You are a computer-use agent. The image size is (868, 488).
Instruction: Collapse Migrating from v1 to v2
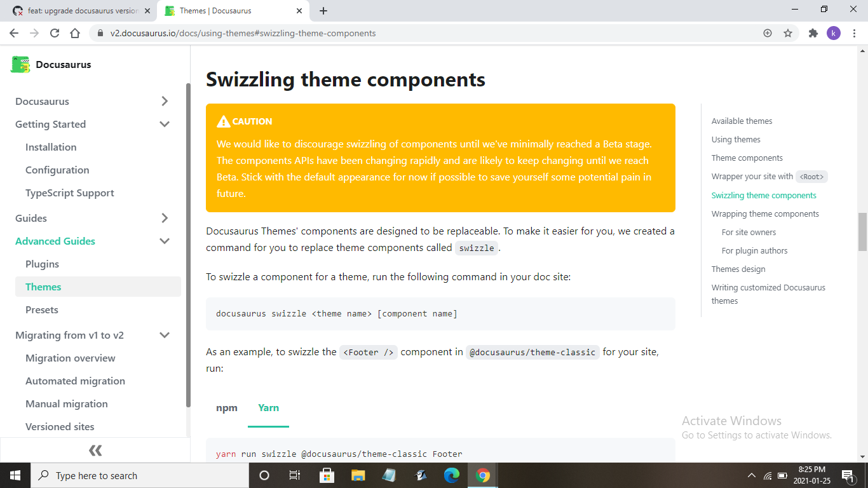click(x=165, y=335)
